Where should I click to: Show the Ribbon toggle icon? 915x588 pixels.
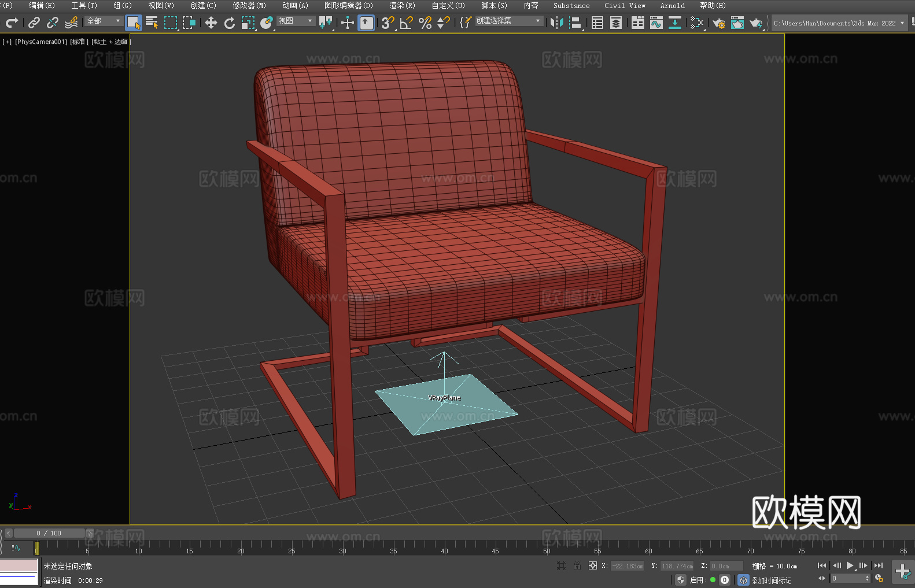(638, 23)
